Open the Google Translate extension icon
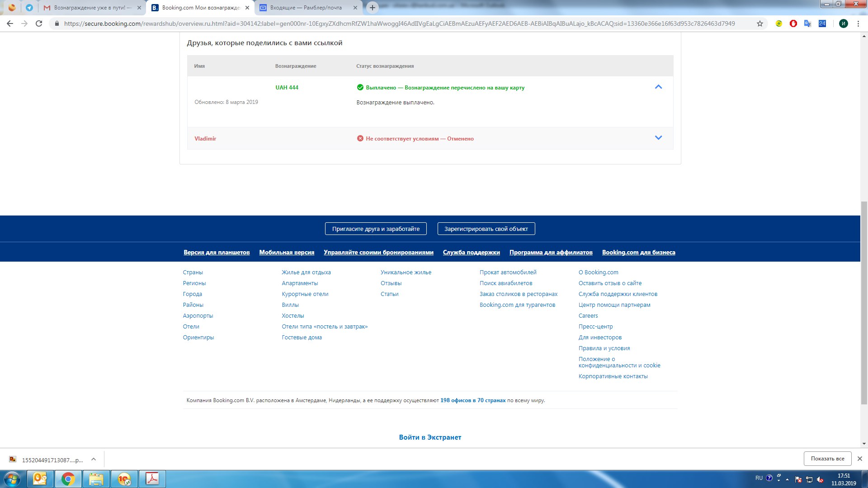Image resolution: width=868 pixels, height=488 pixels. (x=807, y=23)
